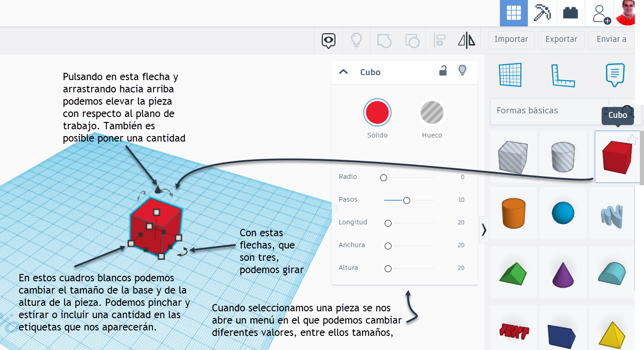Click the Group shapes icon
Viewport: 644px width, 350px height.
[384, 41]
